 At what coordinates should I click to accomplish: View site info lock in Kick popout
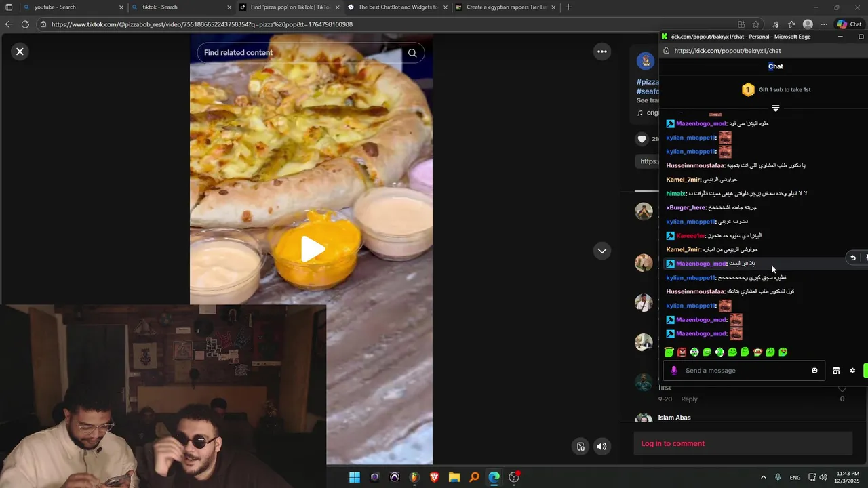[x=667, y=51]
